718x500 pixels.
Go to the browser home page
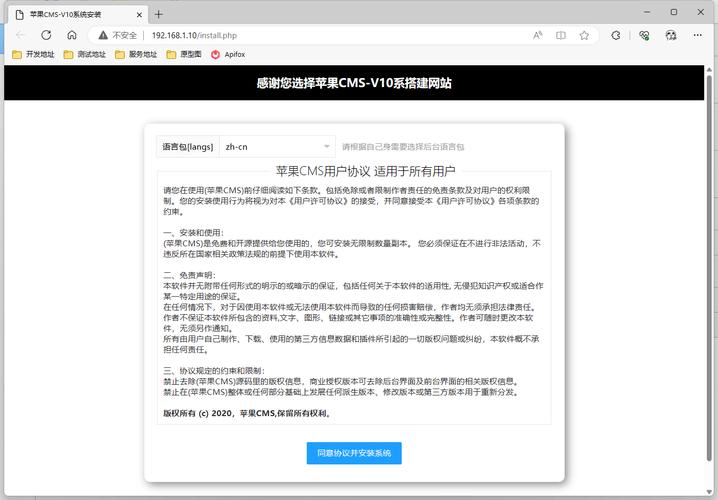coord(72,35)
